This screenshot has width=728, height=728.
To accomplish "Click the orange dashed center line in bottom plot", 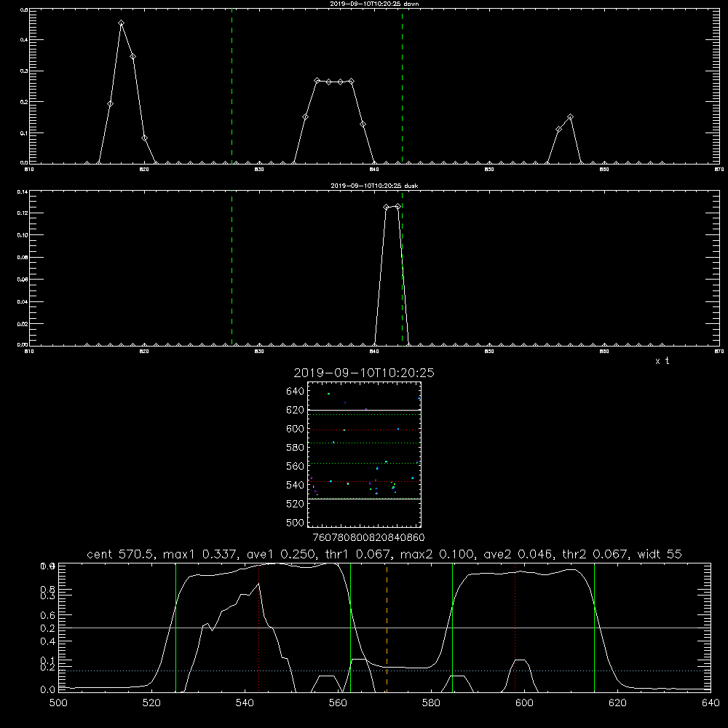I will [x=387, y=628].
